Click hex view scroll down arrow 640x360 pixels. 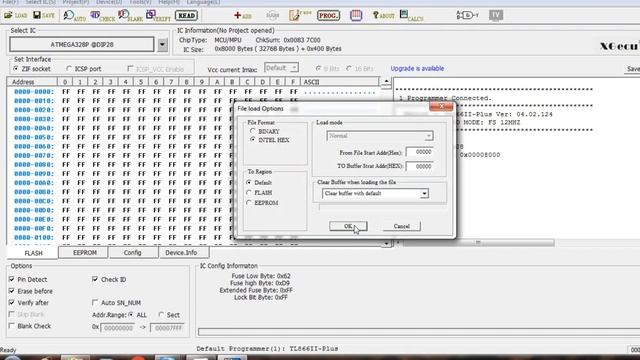click(x=386, y=243)
